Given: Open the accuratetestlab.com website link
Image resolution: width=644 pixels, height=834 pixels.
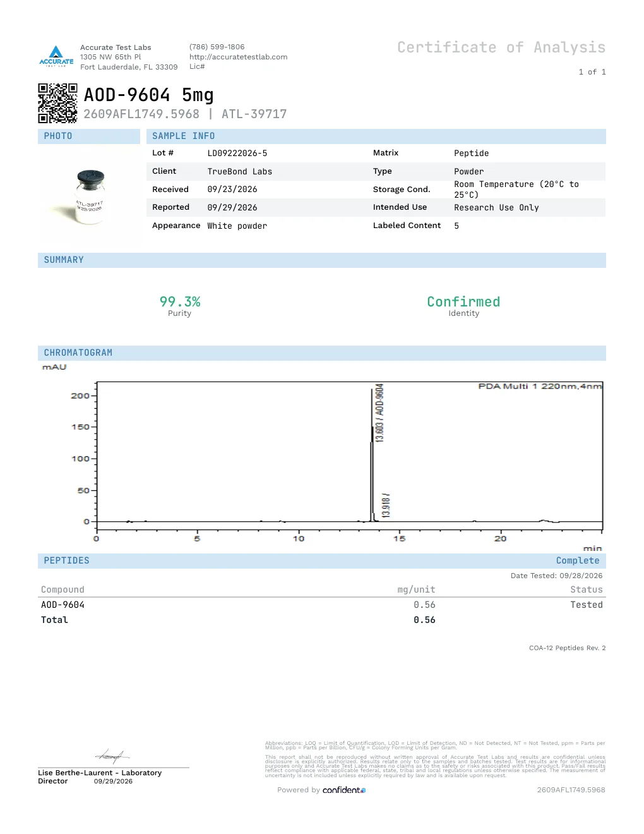Looking at the screenshot, I should [x=238, y=57].
